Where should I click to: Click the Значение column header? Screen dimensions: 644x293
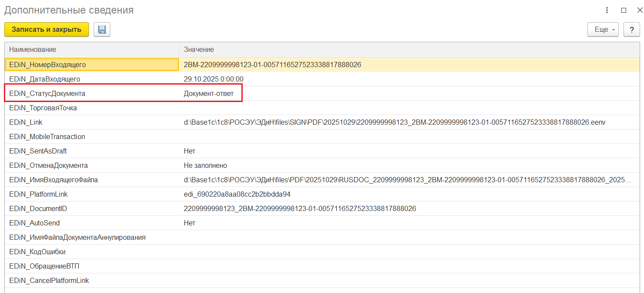199,50
